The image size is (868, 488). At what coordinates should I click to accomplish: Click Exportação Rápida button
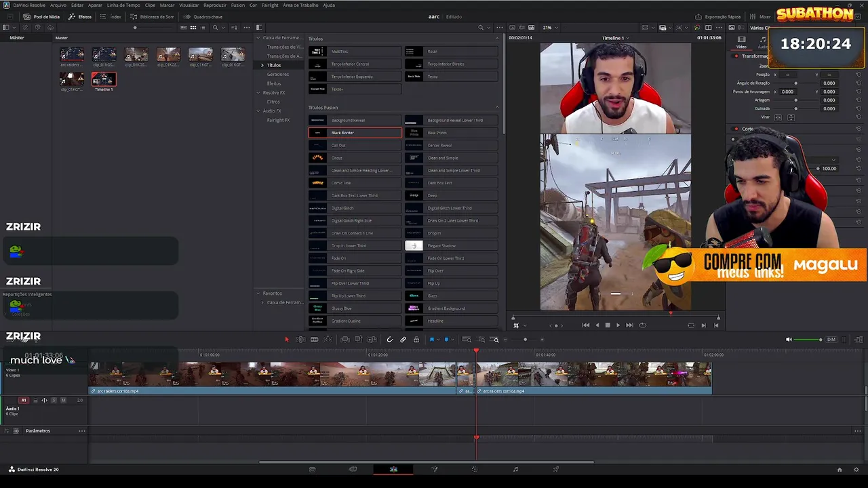click(718, 17)
